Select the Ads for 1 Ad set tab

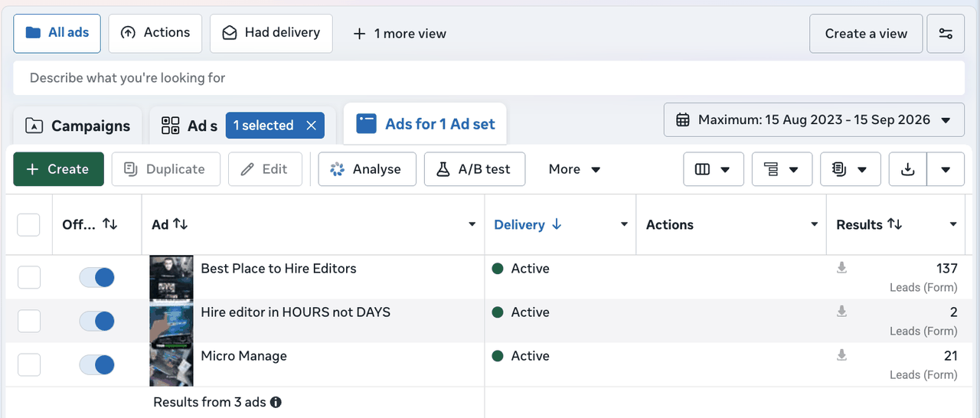pyautogui.click(x=425, y=124)
